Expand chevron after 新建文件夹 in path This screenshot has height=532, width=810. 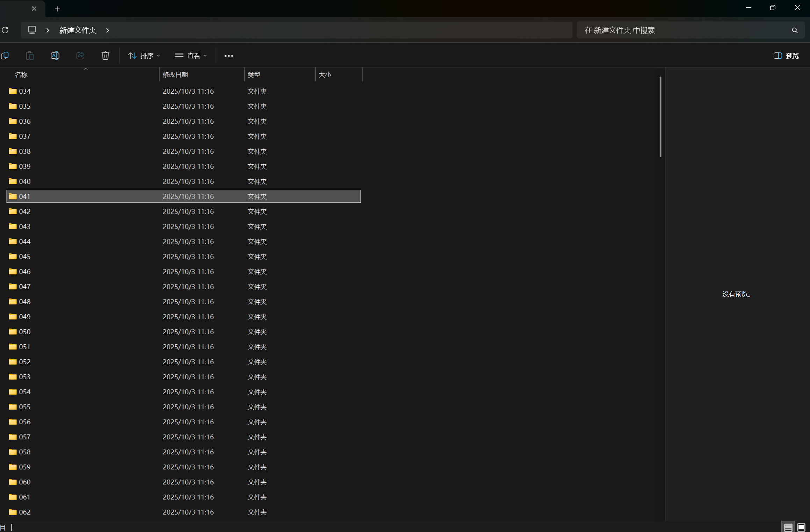tap(108, 30)
